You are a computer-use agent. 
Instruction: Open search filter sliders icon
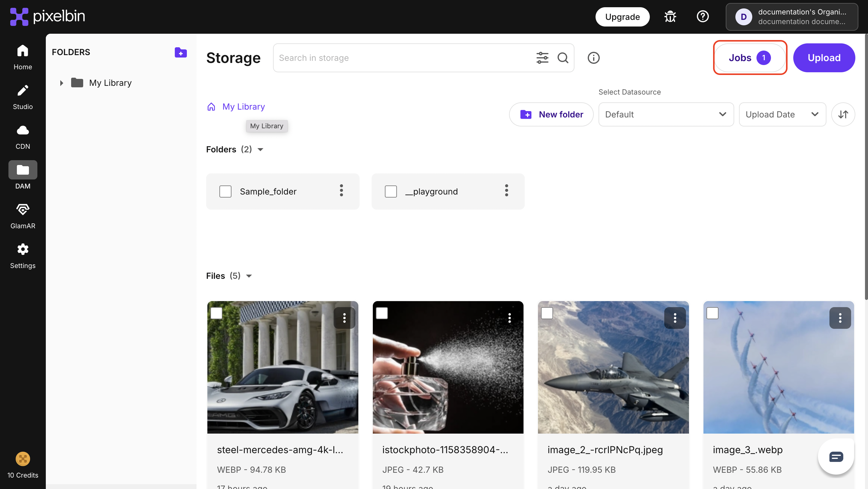click(542, 58)
